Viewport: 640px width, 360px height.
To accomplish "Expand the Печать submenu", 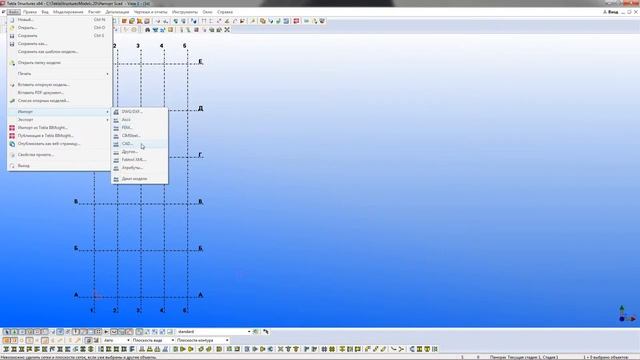I will click(x=60, y=73).
